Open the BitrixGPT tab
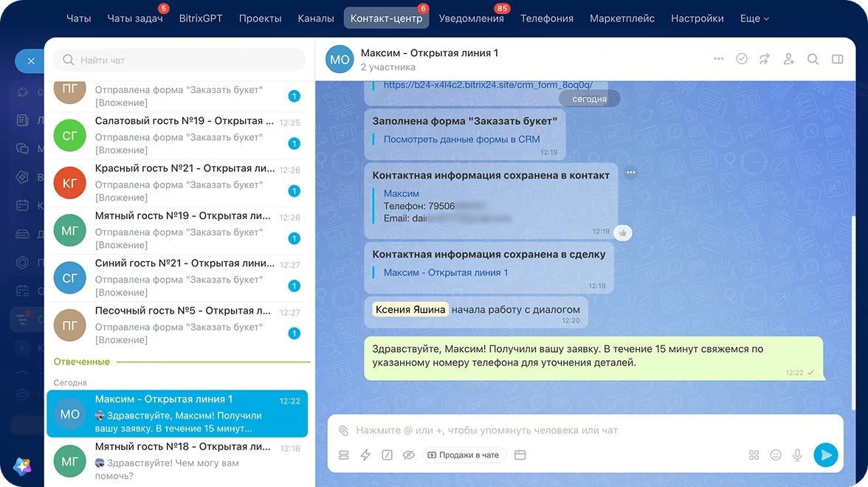Image resolution: width=868 pixels, height=487 pixels. pos(201,18)
